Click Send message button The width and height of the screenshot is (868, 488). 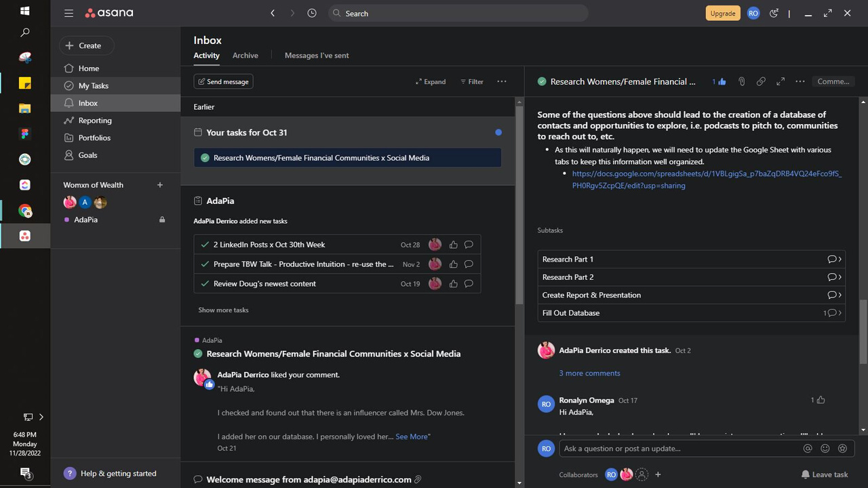223,81
